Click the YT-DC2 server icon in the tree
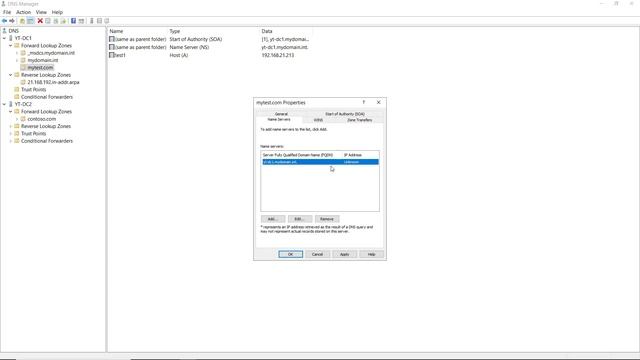The width and height of the screenshot is (640, 360). [11, 104]
